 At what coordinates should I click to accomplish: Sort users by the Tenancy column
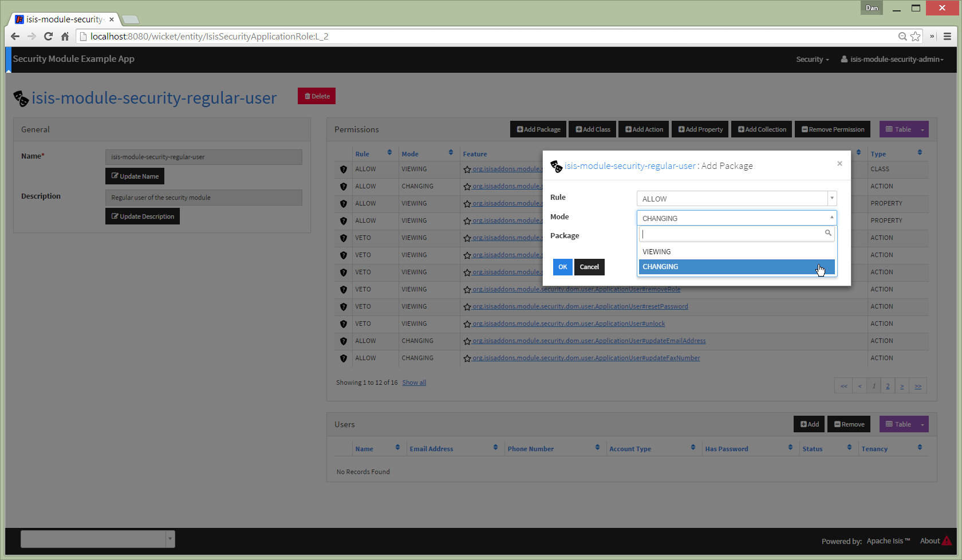(x=920, y=447)
